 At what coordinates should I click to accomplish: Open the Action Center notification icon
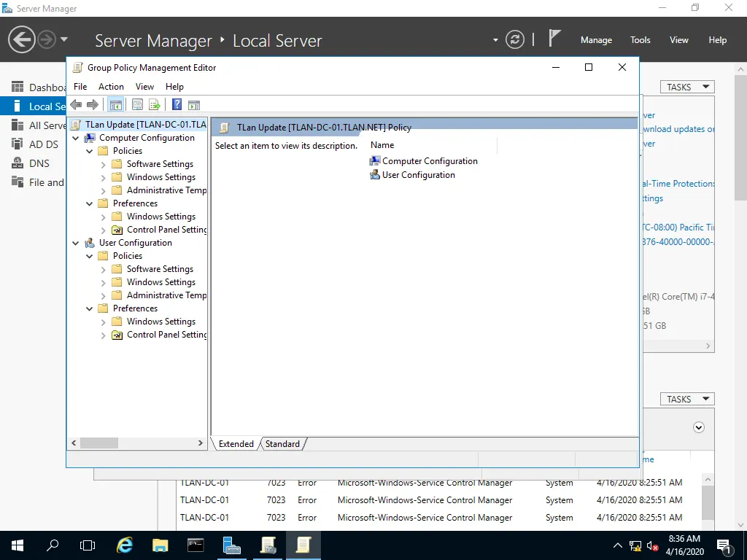(x=724, y=545)
